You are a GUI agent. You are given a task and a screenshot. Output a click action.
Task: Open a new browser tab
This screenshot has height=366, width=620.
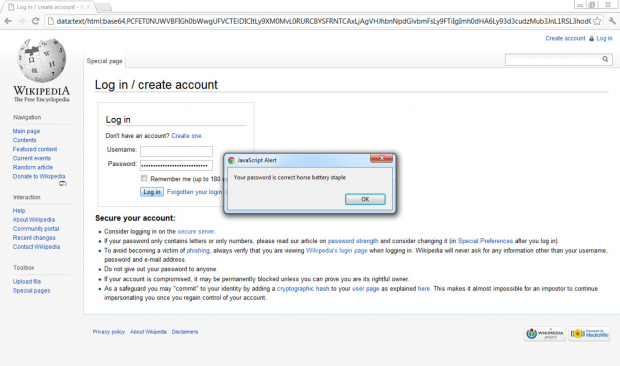click(104, 7)
